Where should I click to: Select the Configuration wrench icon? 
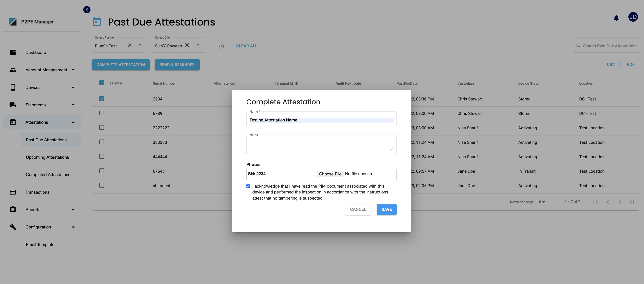[13, 227]
